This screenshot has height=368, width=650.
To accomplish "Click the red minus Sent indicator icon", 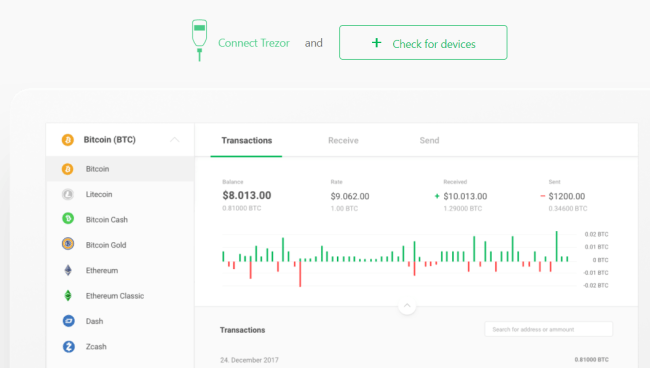I will [x=542, y=196].
